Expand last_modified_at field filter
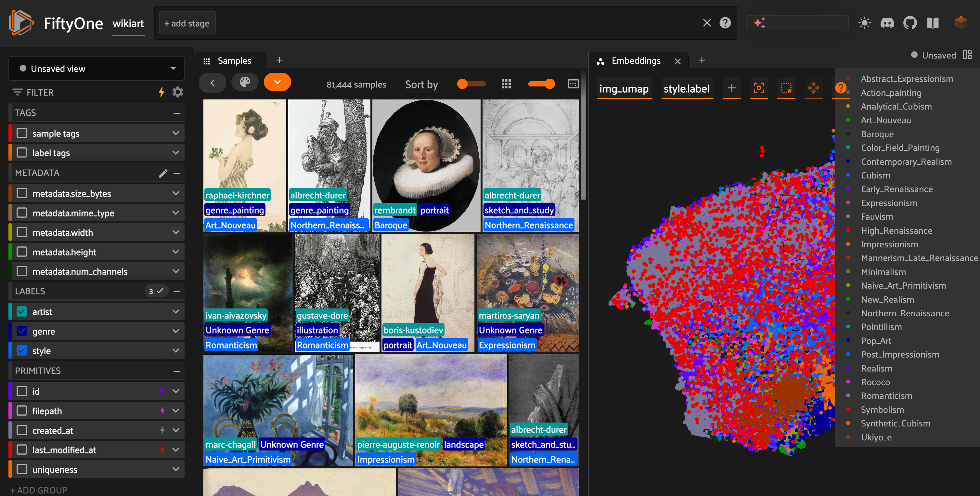980x496 pixels. pyautogui.click(x=176, y=450)
